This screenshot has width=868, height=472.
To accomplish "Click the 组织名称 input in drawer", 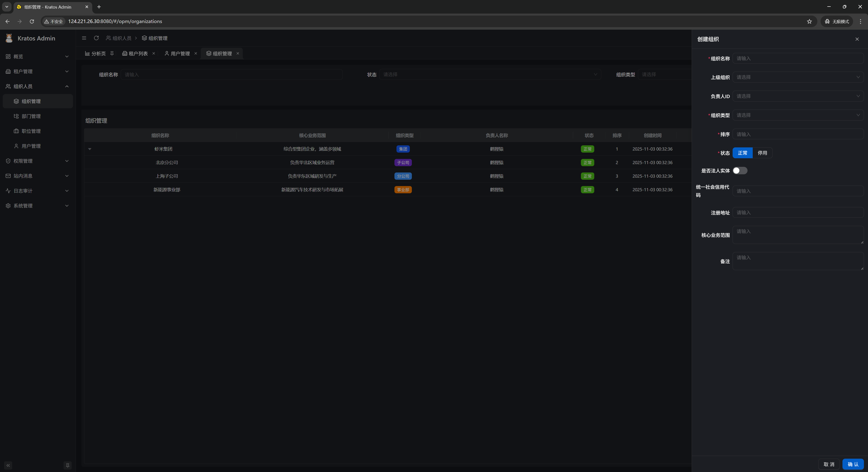I will click(x=797, y=58).
